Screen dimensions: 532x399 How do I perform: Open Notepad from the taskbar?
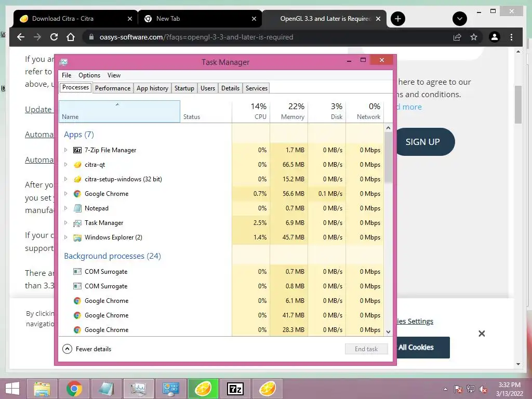click(107, 389)
